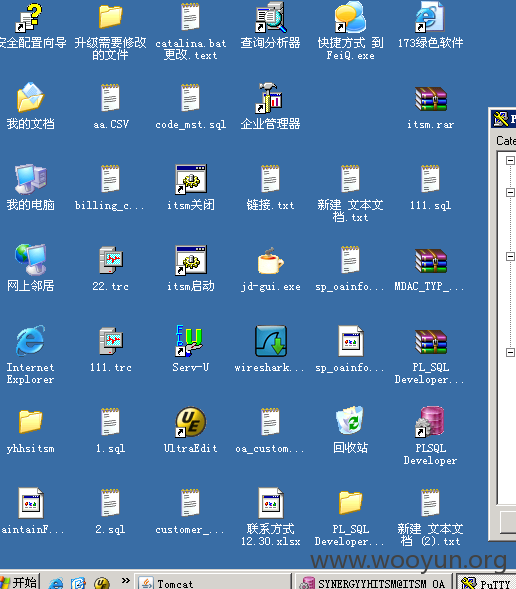Open the PLSQL Developer database shortcut

tap(430, 421)
